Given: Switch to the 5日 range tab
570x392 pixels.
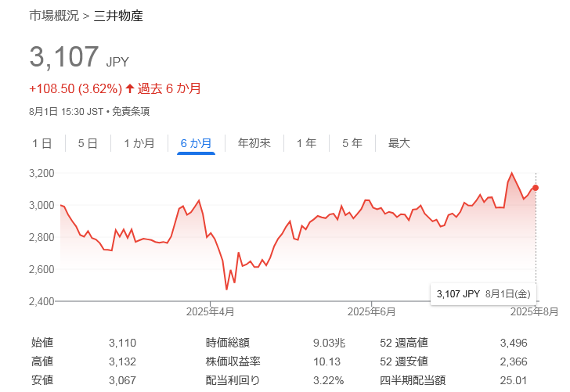Looking at the screenshot, I should click(x=88, y=143).
